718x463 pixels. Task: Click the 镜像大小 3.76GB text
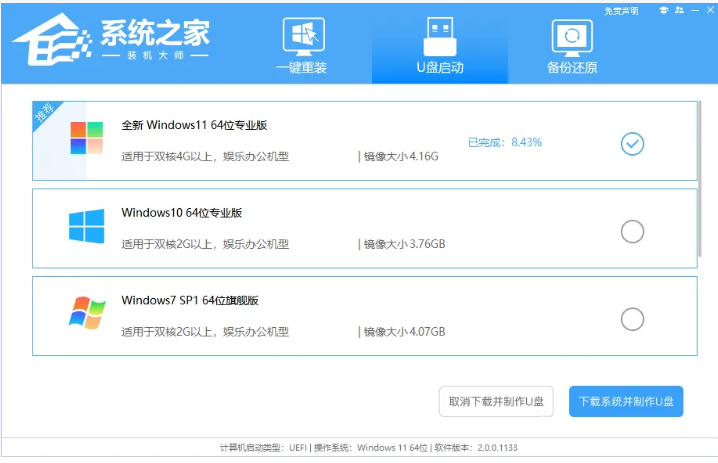[404, 244]
